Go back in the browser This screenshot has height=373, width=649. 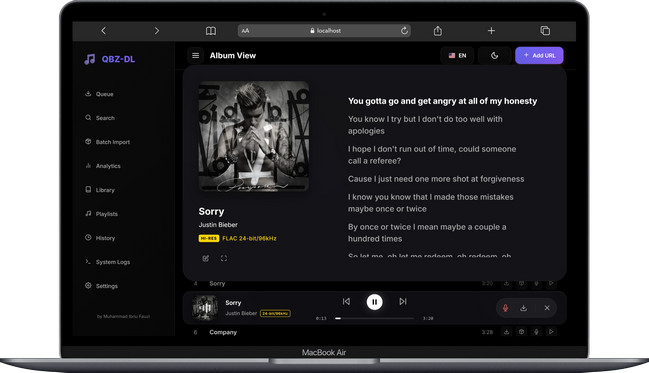pyautogui.click(x=103, y=31)
